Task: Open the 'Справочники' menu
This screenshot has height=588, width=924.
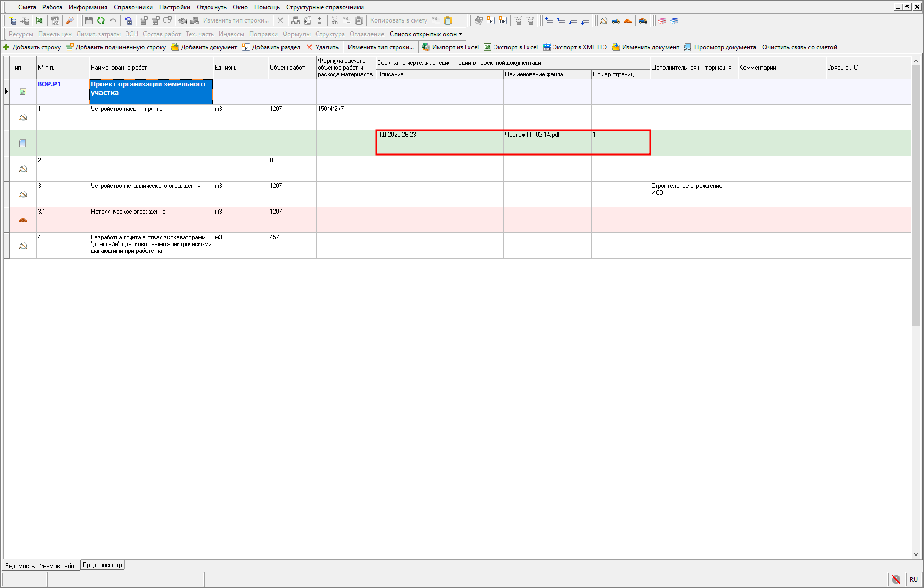Action: coord(133,7)
